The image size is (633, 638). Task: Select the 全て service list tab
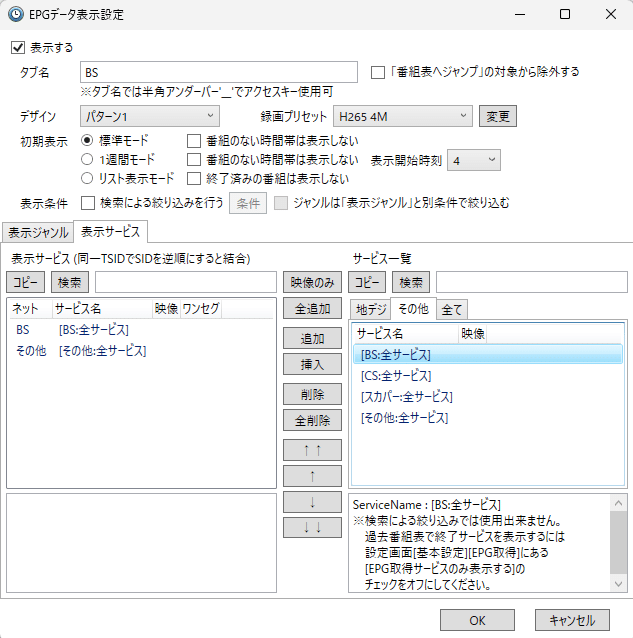[x=452, y=310]
